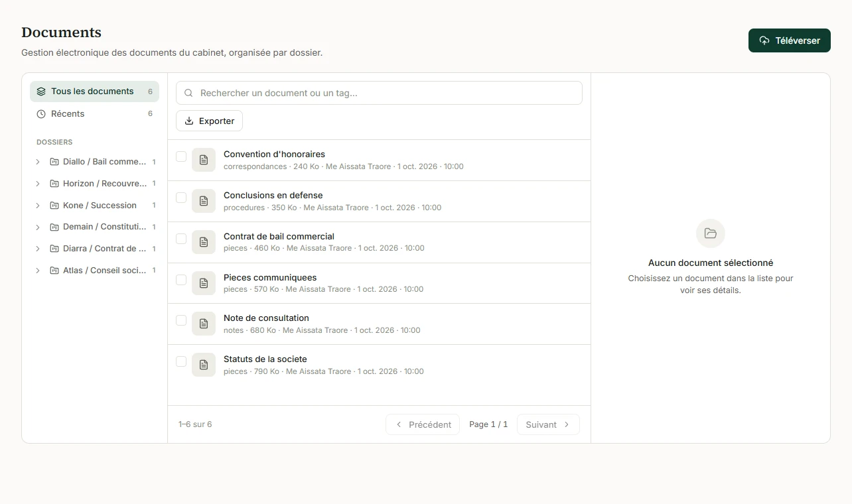Click the magnifier icon in the search bar
This screenshot has width=852, height=504.
pos(188,94)
